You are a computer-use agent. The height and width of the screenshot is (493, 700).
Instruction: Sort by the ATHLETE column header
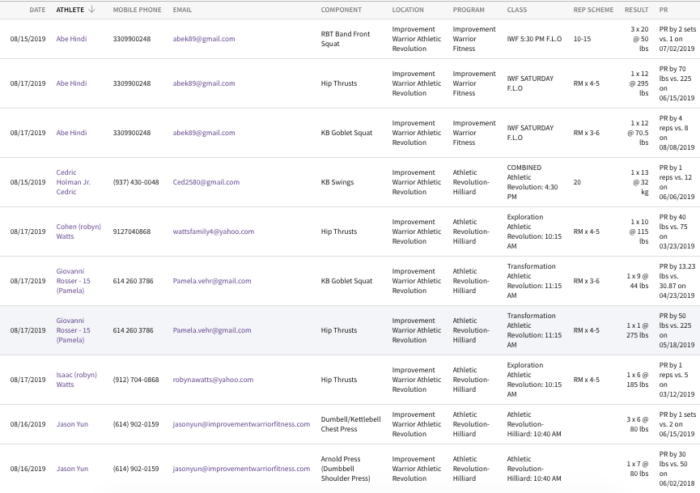point(70,10)
